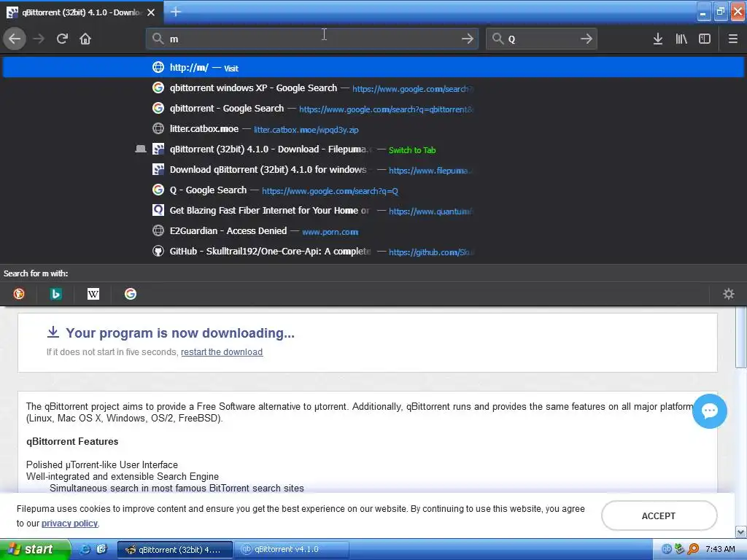Select "Get Blazing Fast Fiber Internet" suggestion

[x=373, y=211]
